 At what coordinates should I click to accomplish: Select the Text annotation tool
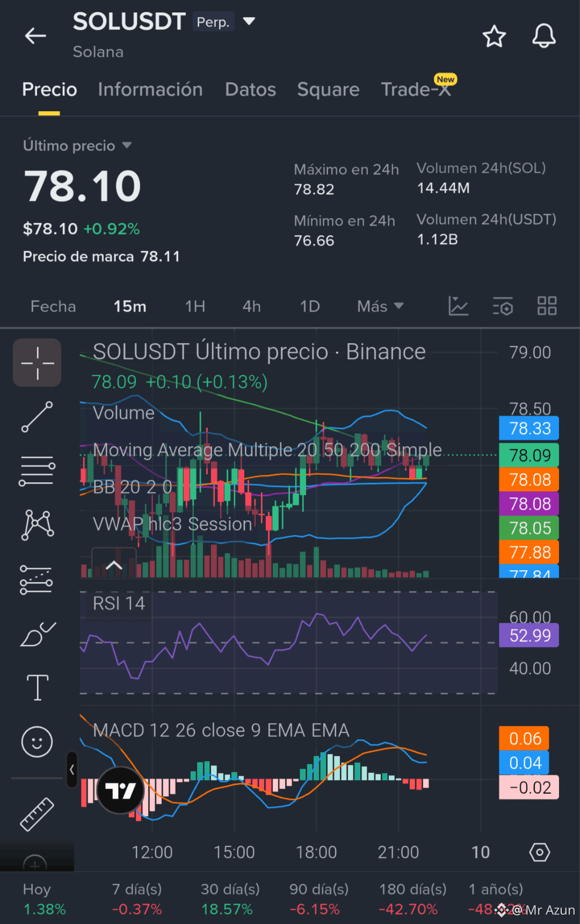[x=38, y=688]
